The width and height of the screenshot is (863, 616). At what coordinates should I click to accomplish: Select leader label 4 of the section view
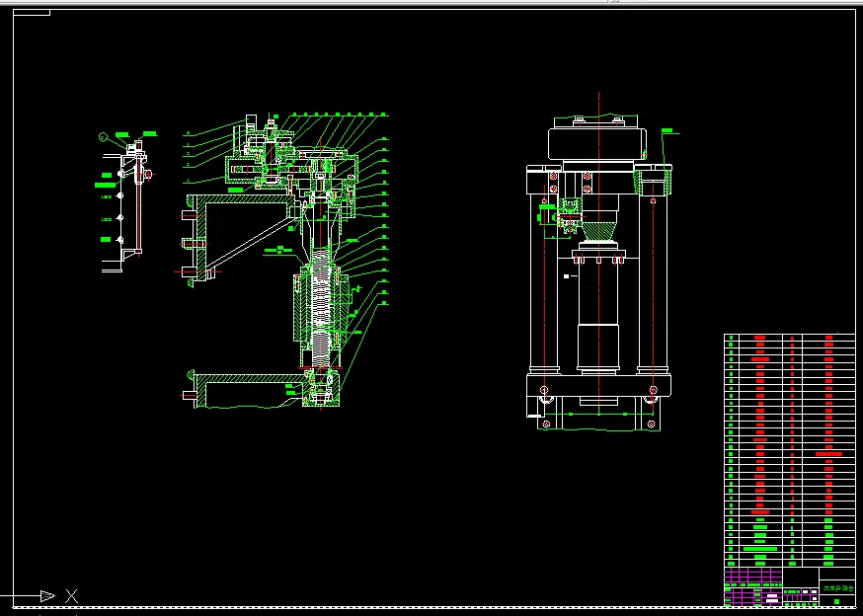(189, 144)
